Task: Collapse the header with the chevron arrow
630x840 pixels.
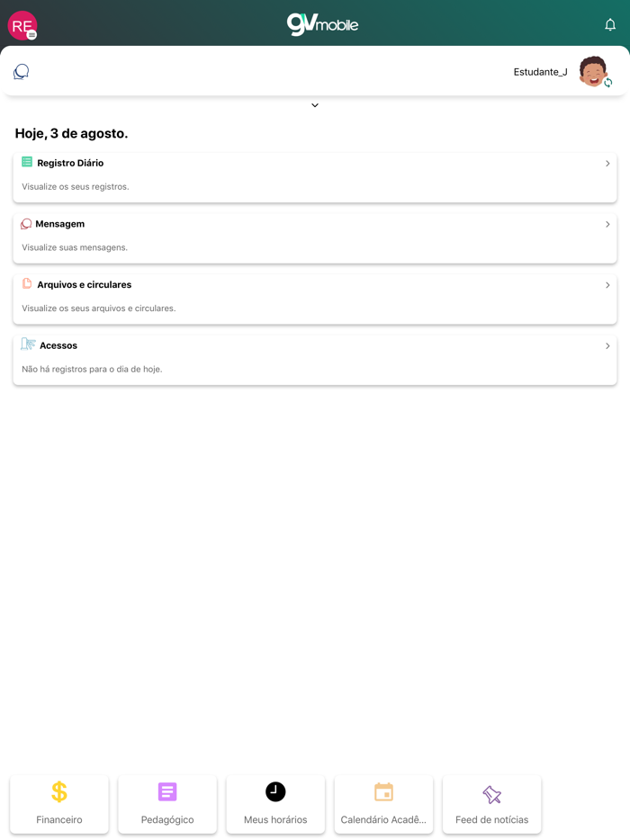Action: pos(315,104)
